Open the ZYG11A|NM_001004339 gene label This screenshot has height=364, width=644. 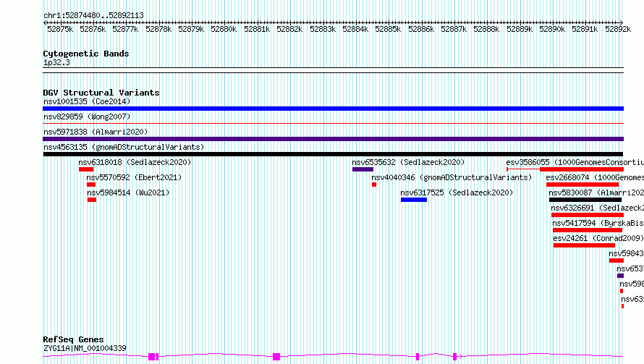click(x=85, y=348)
